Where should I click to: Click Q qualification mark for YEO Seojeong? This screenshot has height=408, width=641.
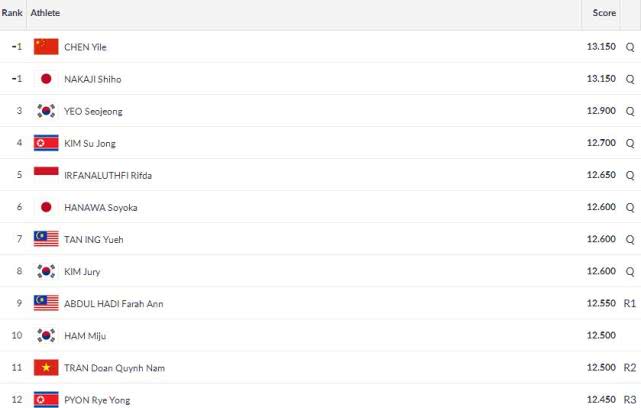pyautogui.click(x=630, y=111)
